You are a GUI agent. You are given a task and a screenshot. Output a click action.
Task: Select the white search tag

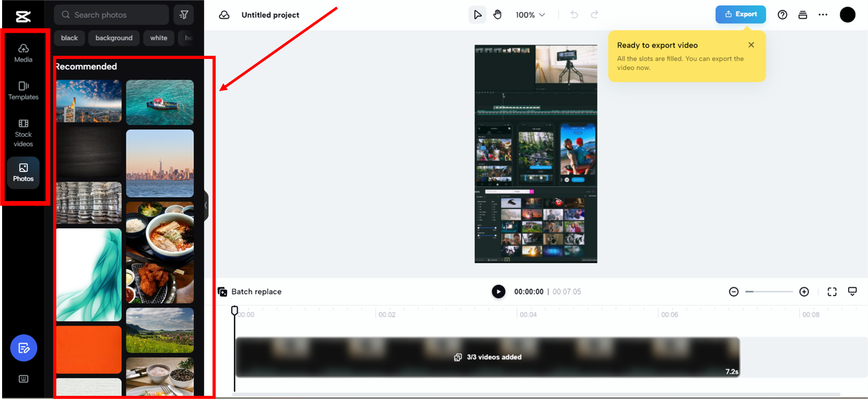pos(158,38)
